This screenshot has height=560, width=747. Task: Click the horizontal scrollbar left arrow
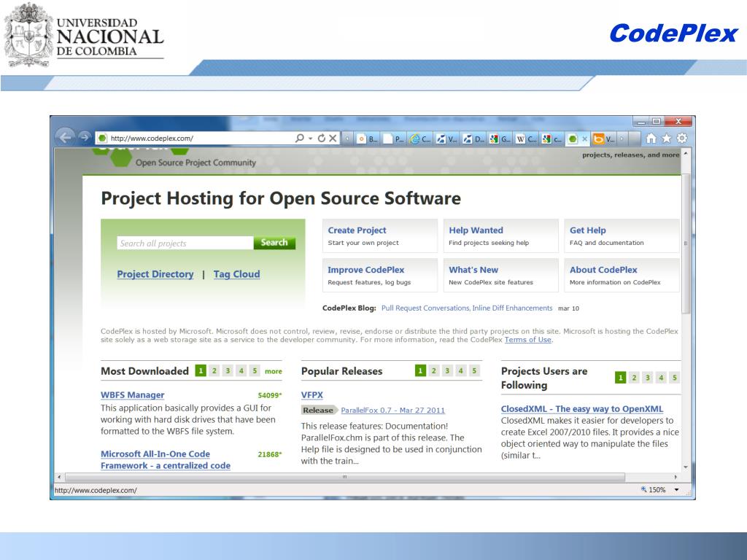[x=58, y=477]
